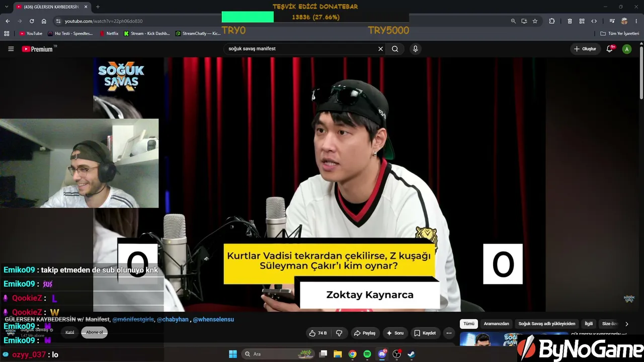Click the YouTube page vertical scrollbar
The height and width of the screenshot is (362, 644).
(x=641, y=73)
